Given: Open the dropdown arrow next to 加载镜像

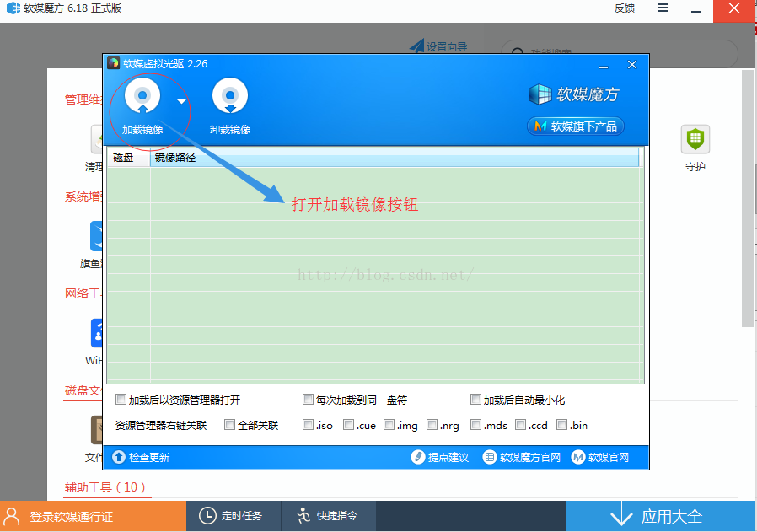Looking at the screenshot, I should pos(181,101).
